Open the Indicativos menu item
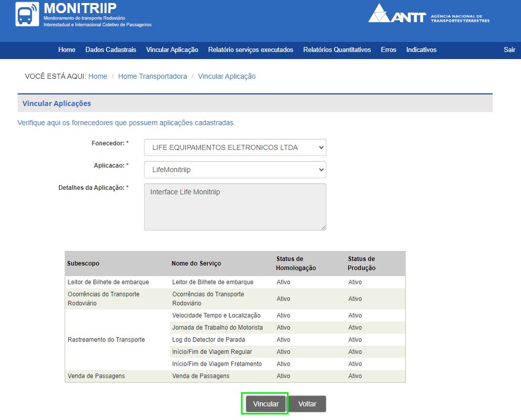This screenshot has width=521, height=420. (x=421, y=50)
